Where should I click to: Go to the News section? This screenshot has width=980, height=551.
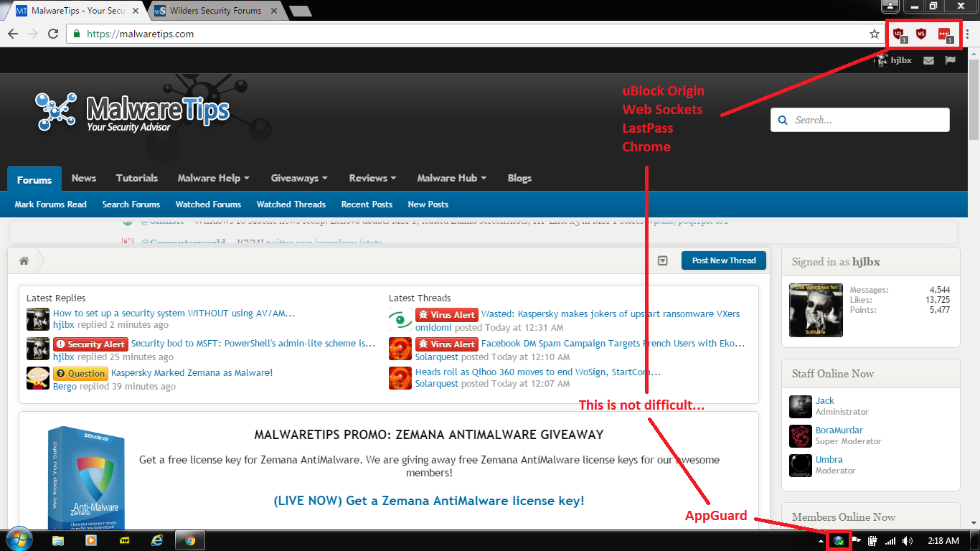point(84,178)
